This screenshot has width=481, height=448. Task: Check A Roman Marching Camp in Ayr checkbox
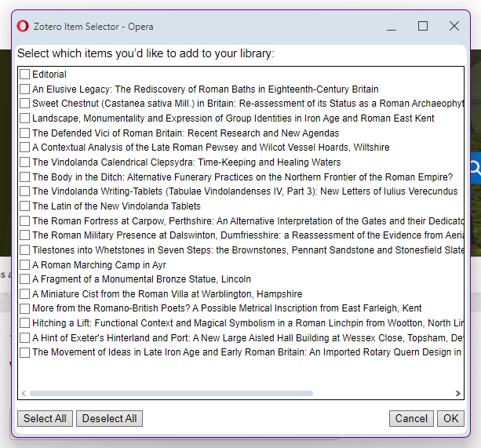24,265
